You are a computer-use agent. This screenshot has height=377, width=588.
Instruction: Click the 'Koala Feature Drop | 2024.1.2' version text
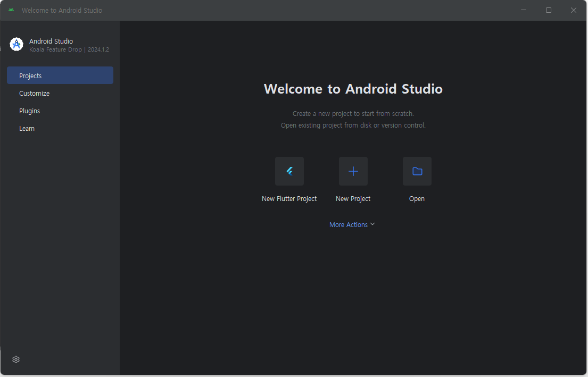click(69, 49)
